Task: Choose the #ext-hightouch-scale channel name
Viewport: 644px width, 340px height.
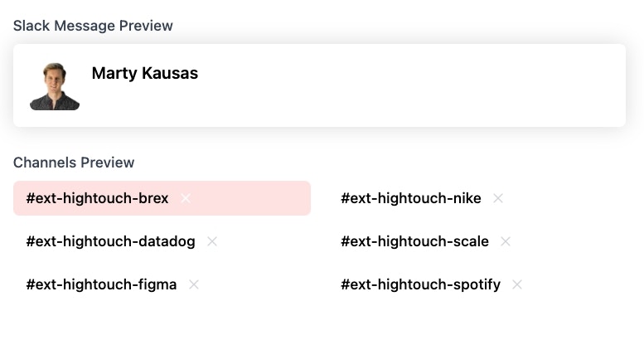Action: pos(414,241)
